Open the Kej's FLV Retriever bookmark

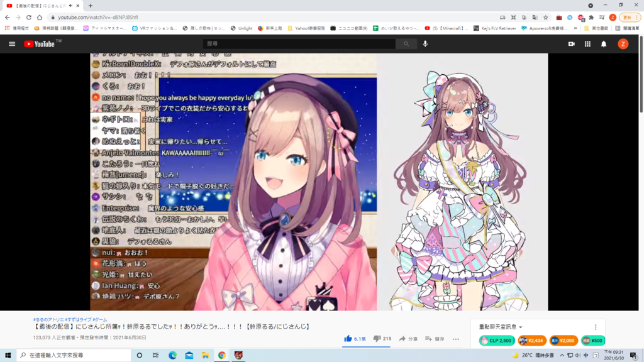coord(494,28)
